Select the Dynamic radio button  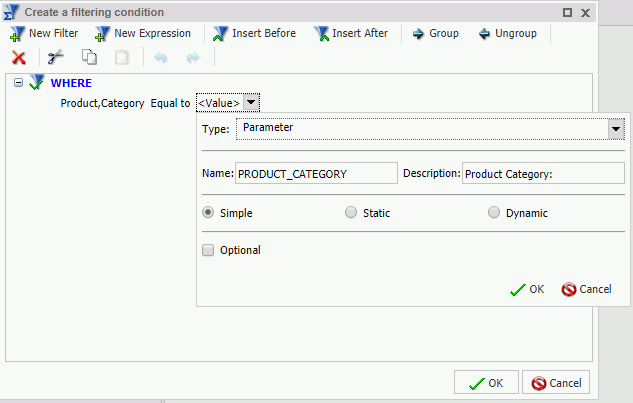(494, 213)
